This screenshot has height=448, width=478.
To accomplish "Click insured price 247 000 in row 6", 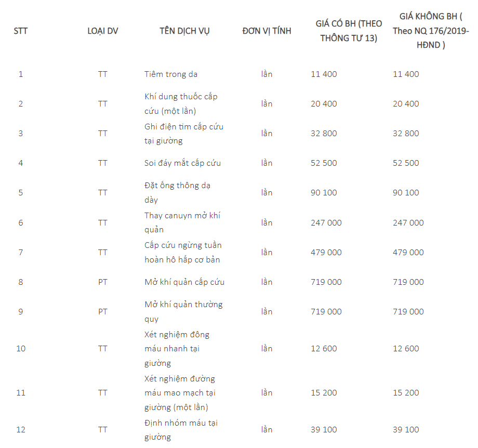I will (x=326, y=222).
